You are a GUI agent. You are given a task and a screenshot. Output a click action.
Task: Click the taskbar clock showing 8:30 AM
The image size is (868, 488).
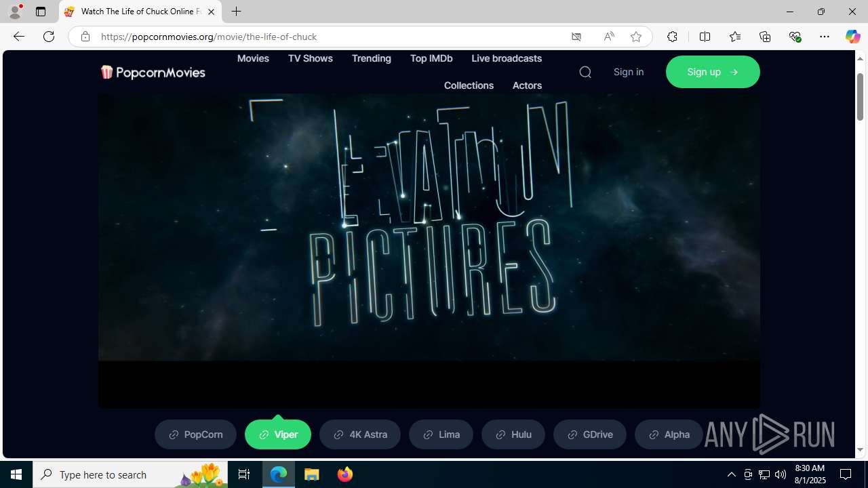pyautogui.click(x=810, y=474)
